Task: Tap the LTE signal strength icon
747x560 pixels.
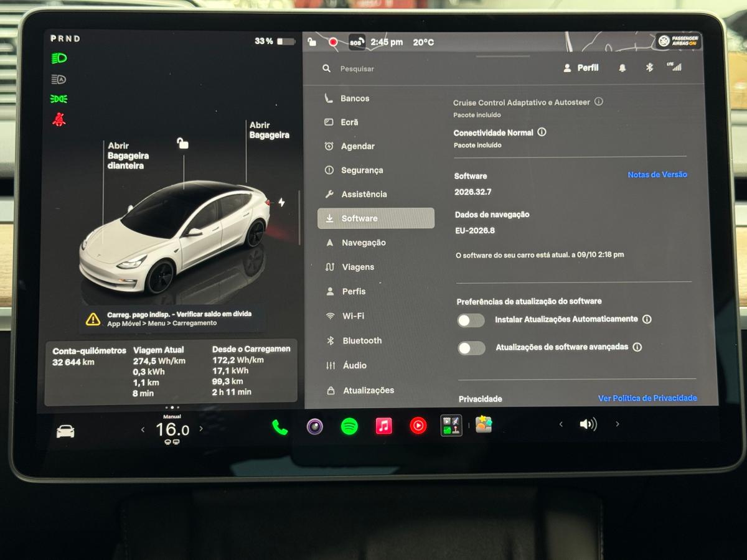Action: 674,66
